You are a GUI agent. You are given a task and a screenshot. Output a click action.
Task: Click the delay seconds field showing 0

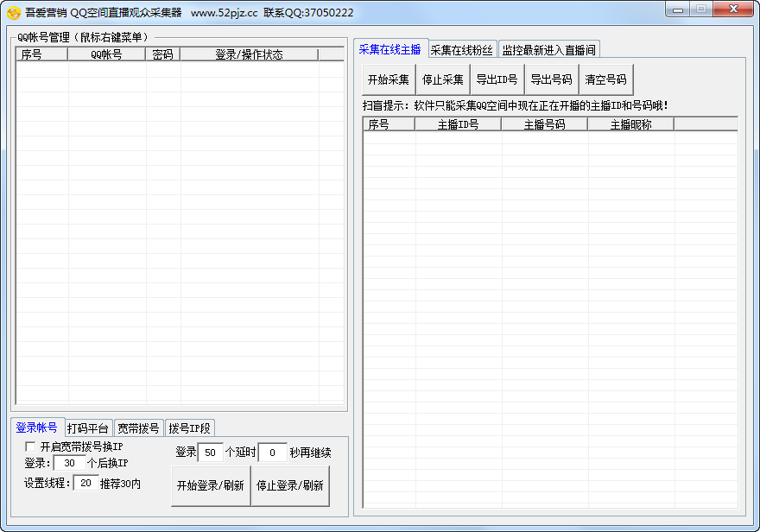(x=272, y=453)
